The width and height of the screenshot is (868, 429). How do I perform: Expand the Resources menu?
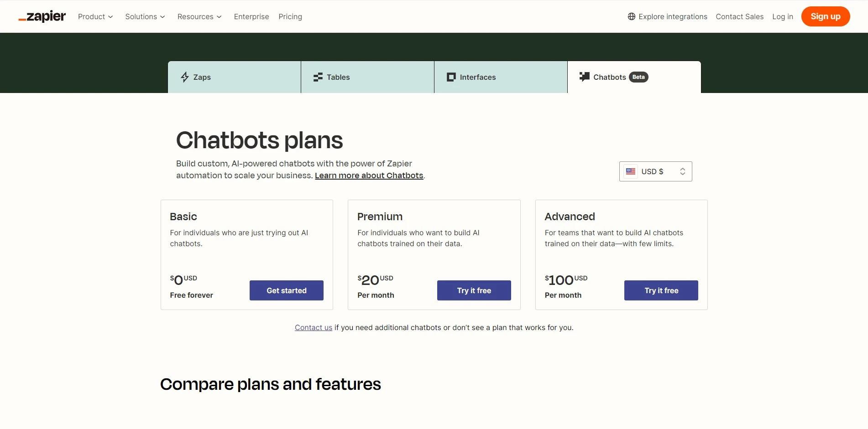coord(199,16)
